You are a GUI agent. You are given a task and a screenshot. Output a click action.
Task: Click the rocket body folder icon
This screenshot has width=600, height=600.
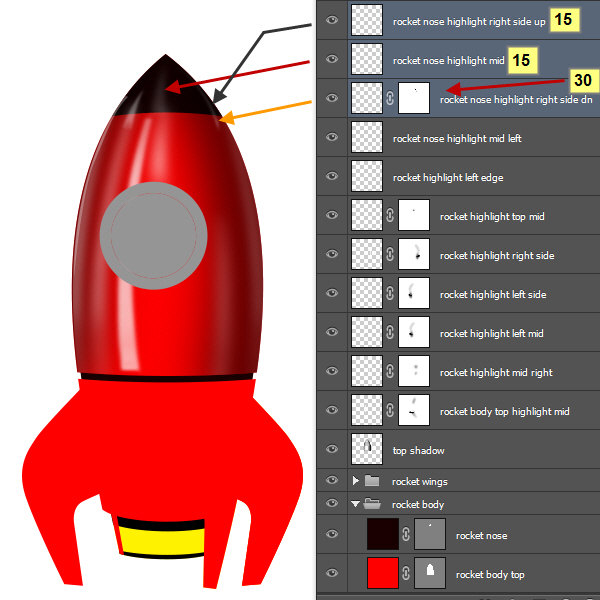pos(373,504)
